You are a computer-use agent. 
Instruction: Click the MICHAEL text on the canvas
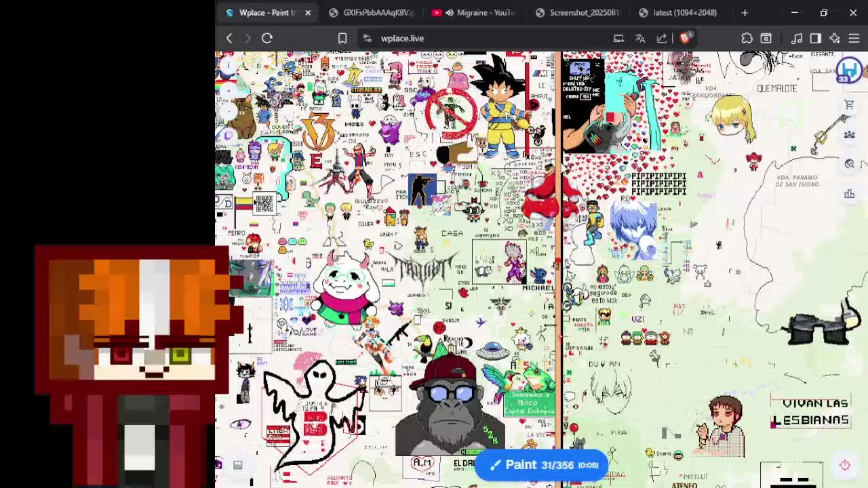click(538, 288)
